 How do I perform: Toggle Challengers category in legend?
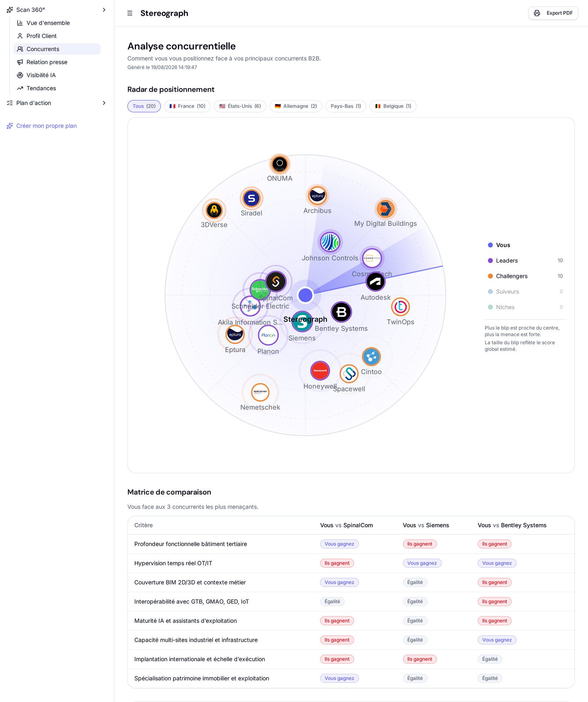(526, 276)
